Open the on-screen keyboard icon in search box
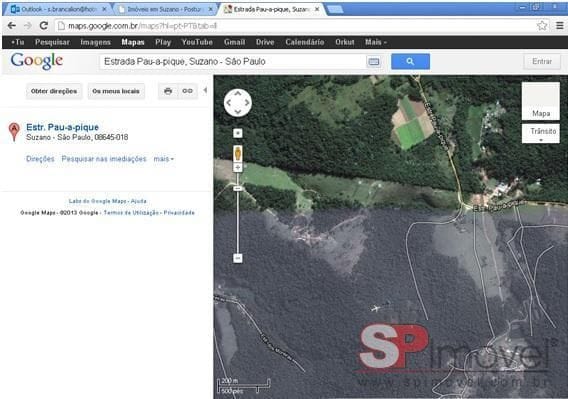 pyautogui.click(x=374, y=62)
